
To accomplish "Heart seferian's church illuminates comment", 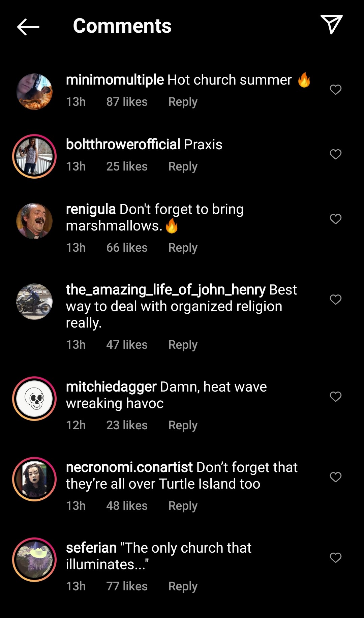I will point(335,558).
